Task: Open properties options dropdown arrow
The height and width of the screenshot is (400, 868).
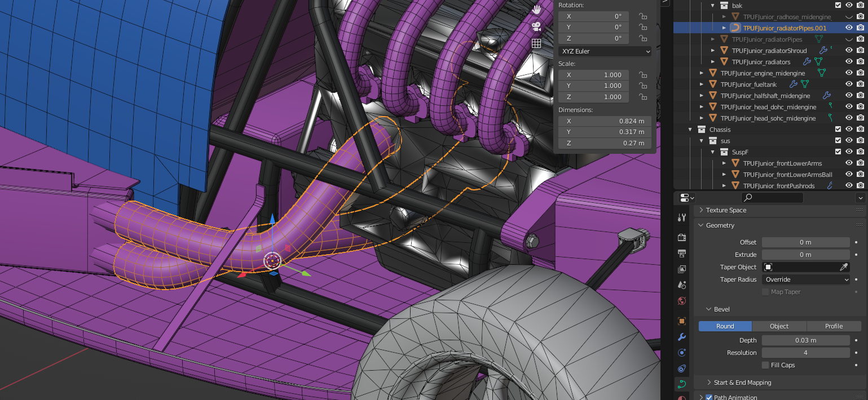Action: coord(860,198)
